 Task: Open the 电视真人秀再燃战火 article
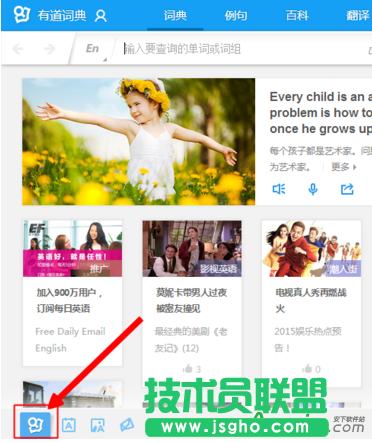[310, 300]
